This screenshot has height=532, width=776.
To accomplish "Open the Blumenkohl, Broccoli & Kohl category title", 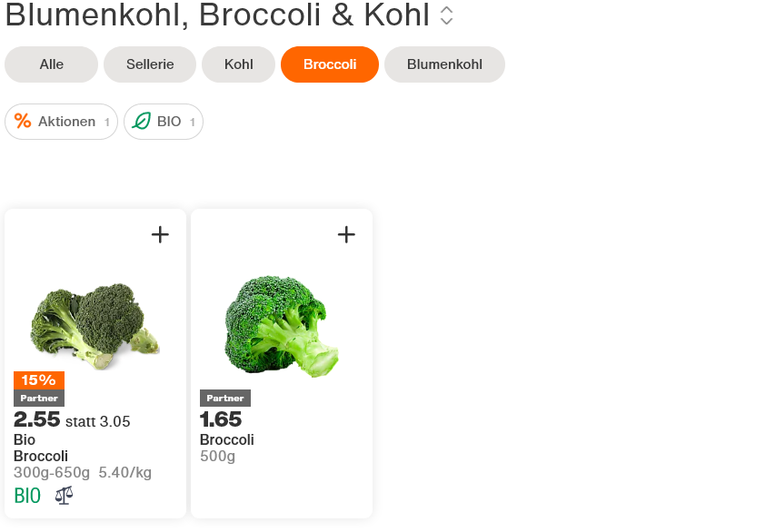I will 217,15.
